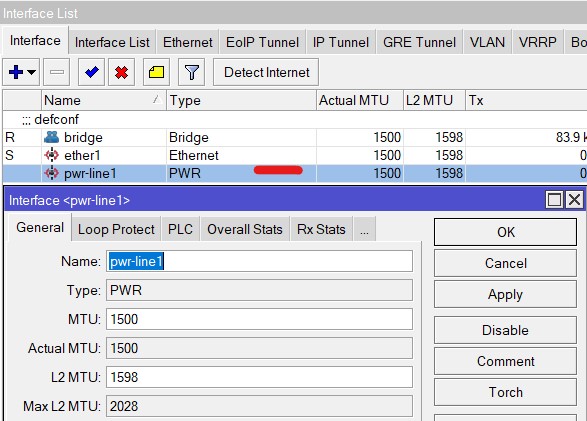Show more tabs via ellipsis tab

[x=364, y=229]
